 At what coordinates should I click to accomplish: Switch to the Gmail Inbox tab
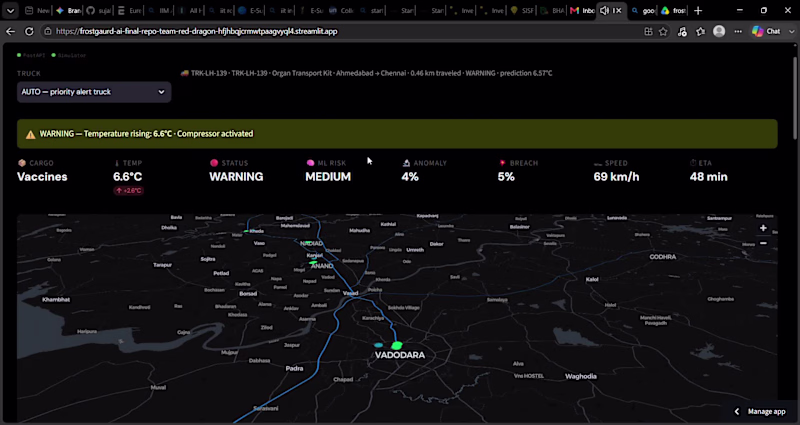(x=582, y=11)
